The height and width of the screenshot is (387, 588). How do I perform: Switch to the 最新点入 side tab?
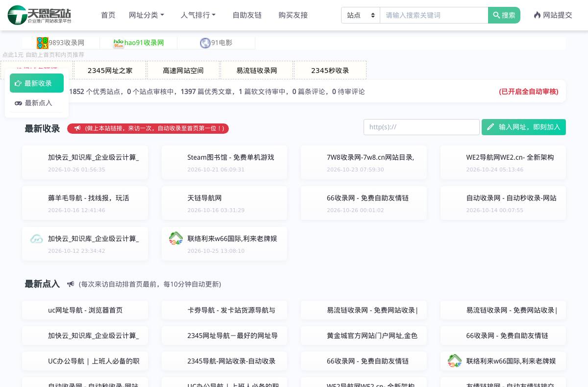[x=37, y=103]
